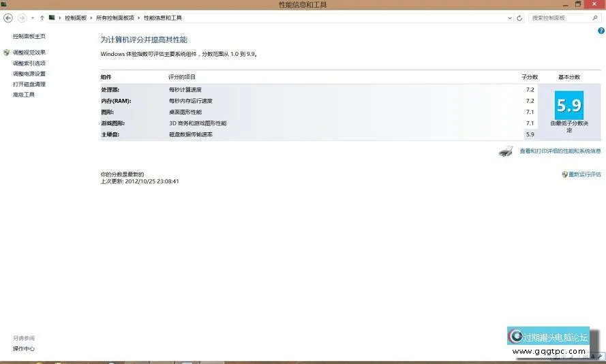Open the recent locations dropdown arrow
The image size is (606, 364).
pos(33,18)
